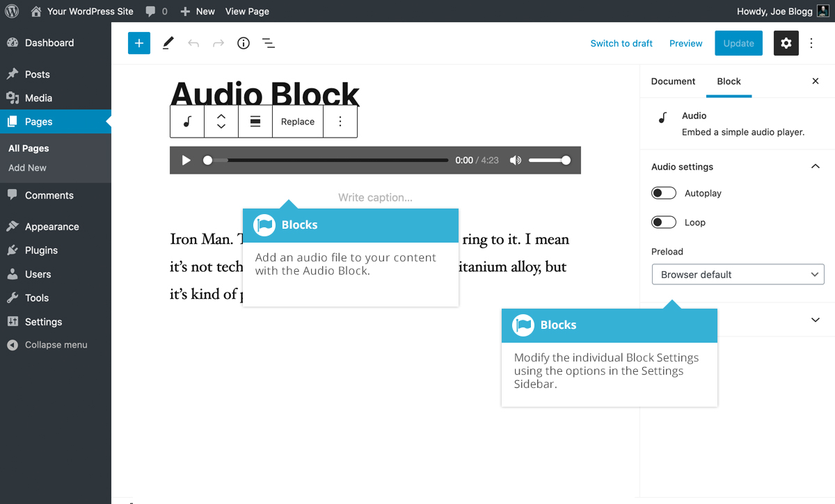Open more tools with the three-dot menu
Viewport: 835px width, 504px height.
811,42
